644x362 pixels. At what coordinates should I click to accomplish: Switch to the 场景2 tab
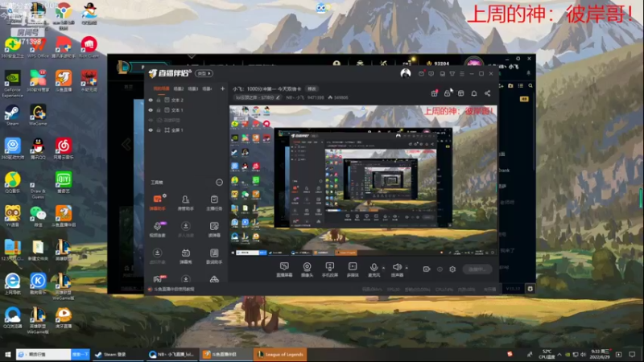(179, 88)
